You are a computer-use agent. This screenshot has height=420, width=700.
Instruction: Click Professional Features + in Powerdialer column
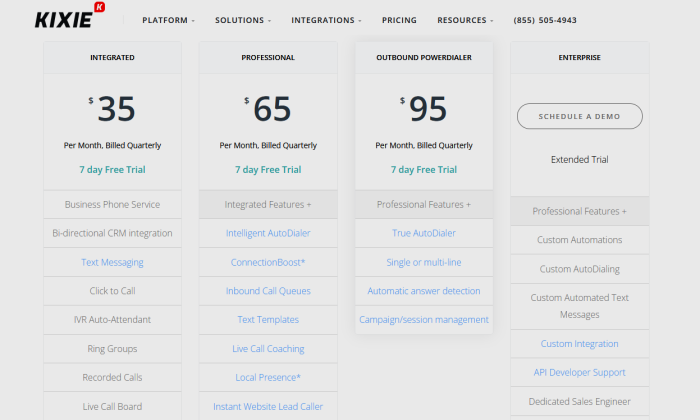[424, 204]
